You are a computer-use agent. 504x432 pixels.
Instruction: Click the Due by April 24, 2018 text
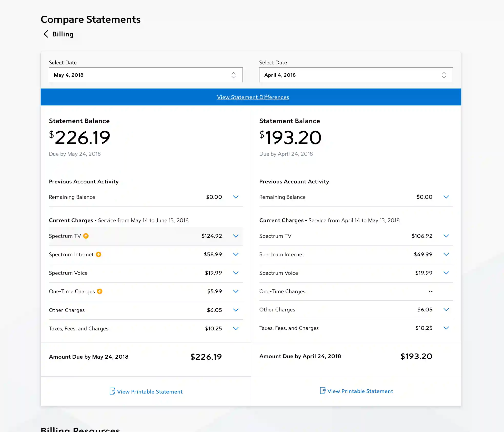click(x=286, y=154)
